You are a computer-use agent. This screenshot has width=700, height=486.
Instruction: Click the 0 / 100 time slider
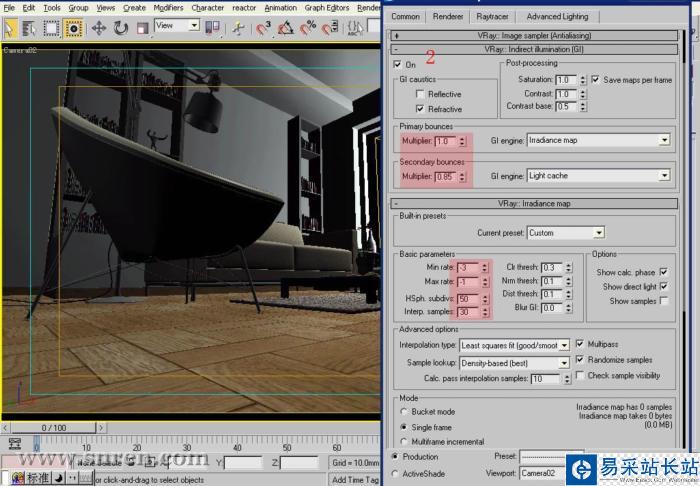pyautogui.click(x=54, y=428)
